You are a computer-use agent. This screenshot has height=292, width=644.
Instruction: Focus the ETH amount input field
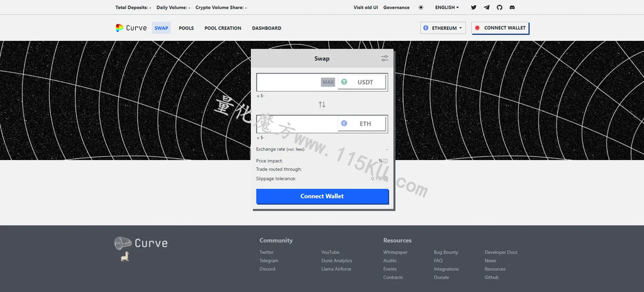point(297,124)
